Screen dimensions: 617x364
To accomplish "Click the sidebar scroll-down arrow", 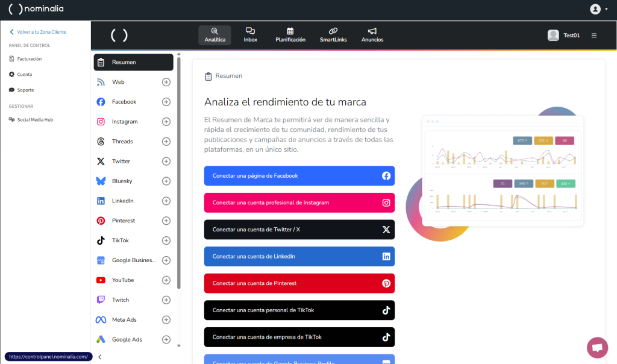I will [x=178, y=346].
